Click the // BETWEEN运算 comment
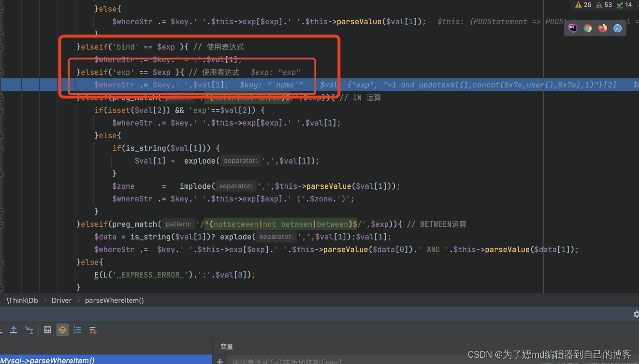 [x=436, y=224]
